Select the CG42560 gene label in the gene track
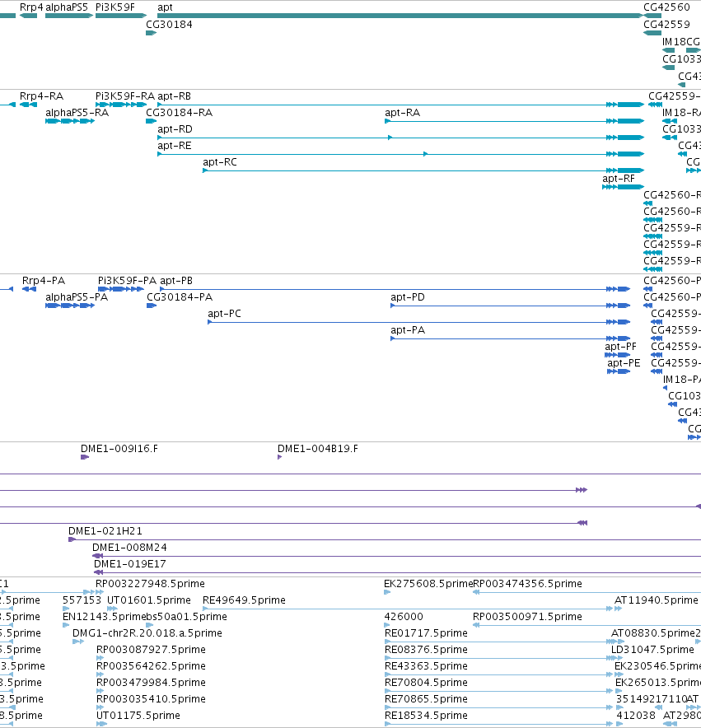Screen dimensions: 701x728 pyautogui.click(x=666, y=7)
